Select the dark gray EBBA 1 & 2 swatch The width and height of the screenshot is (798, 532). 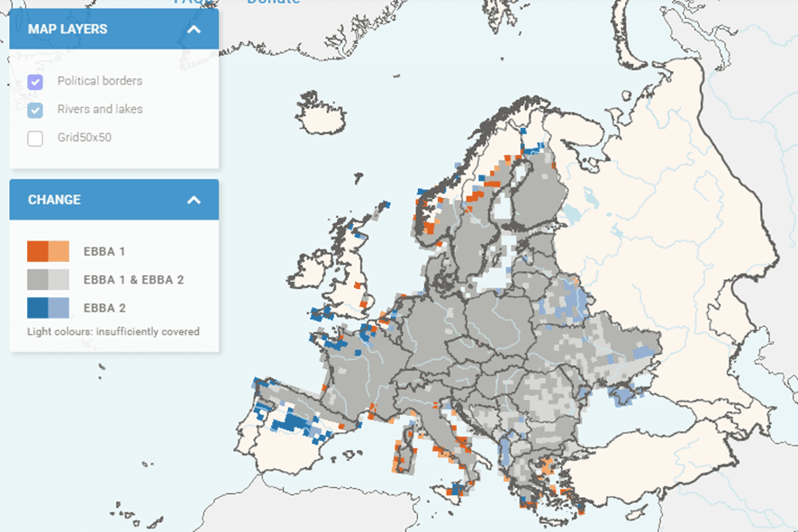[x=37, y=280]
